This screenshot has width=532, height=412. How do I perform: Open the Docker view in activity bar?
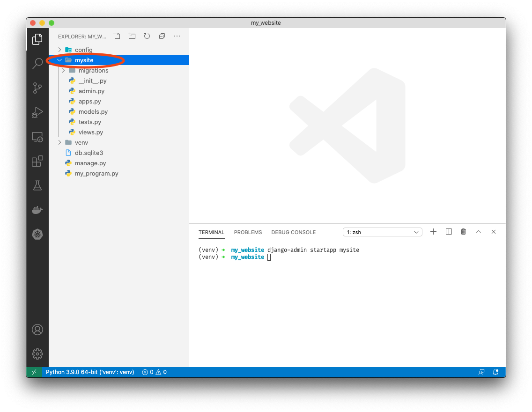coord(37,210)
